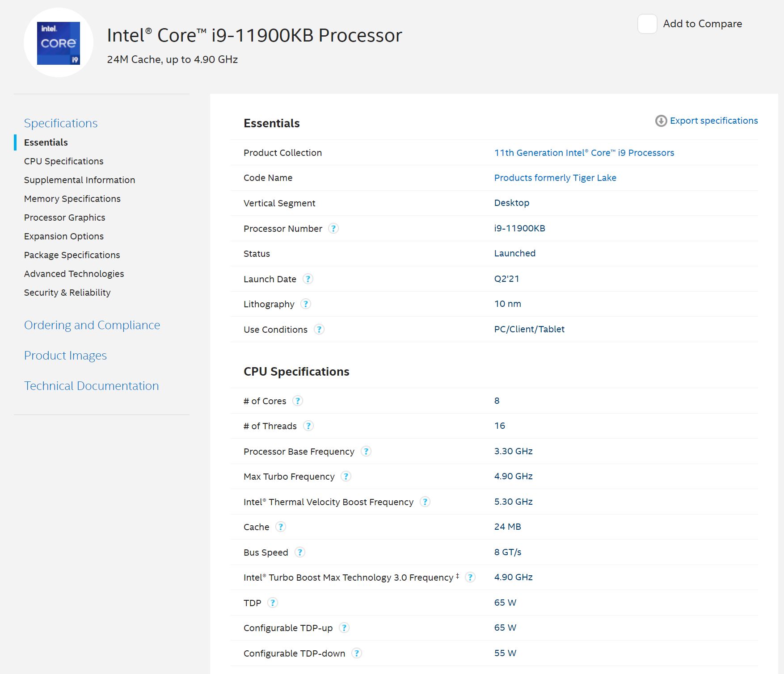
Task: Click the Q2'21 launch date value
Action: [x=507, y=279]
